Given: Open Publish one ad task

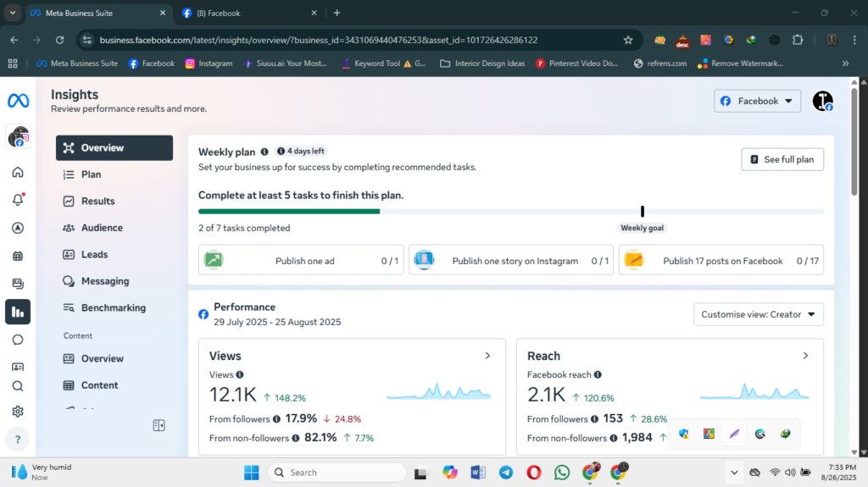Looking at the screenshot, I should click(301, 260).
